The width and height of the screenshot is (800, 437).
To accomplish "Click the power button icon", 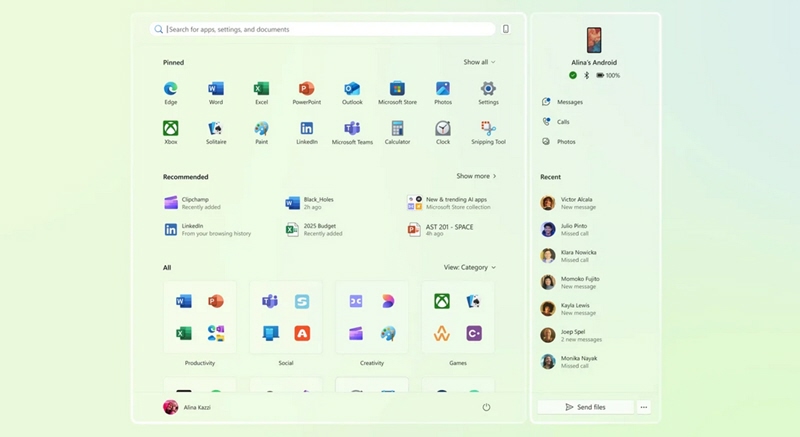I will 486,407.
